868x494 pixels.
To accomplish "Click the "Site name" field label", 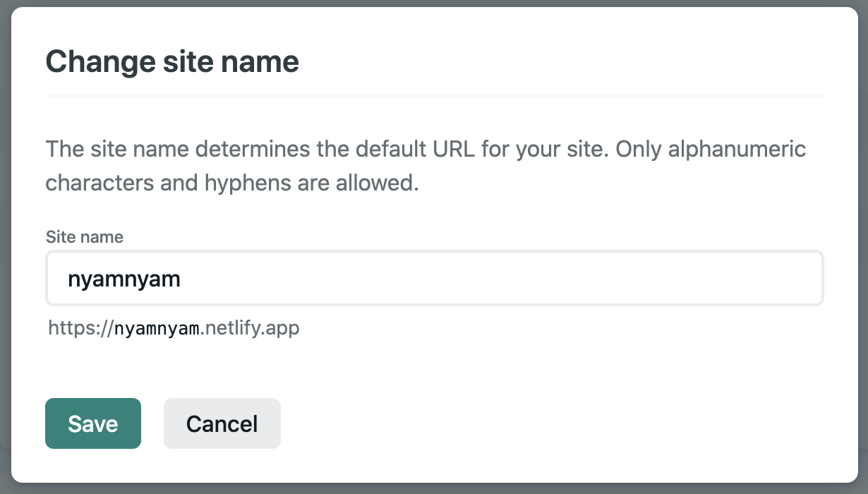I will (85, 237).
